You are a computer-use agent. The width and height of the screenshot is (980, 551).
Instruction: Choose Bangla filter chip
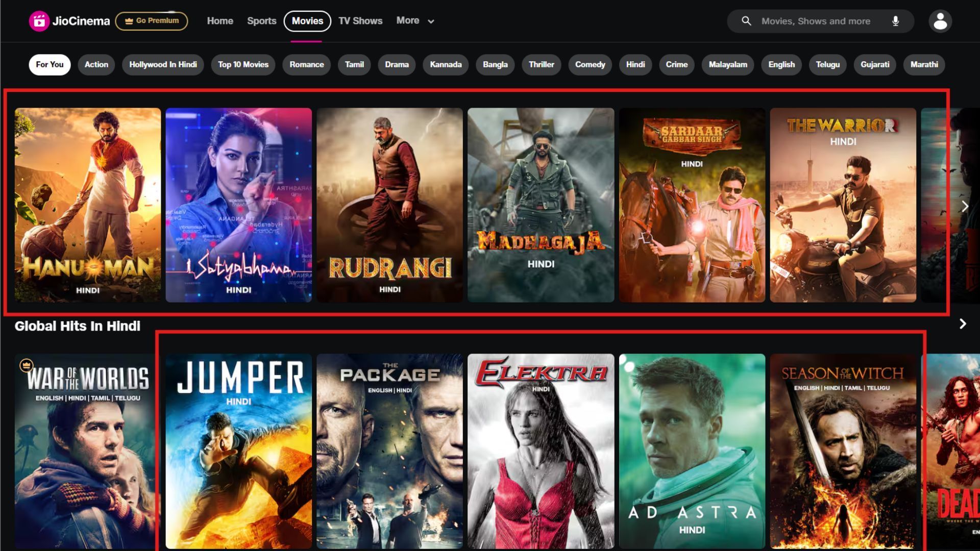click(x=495, y=65)
